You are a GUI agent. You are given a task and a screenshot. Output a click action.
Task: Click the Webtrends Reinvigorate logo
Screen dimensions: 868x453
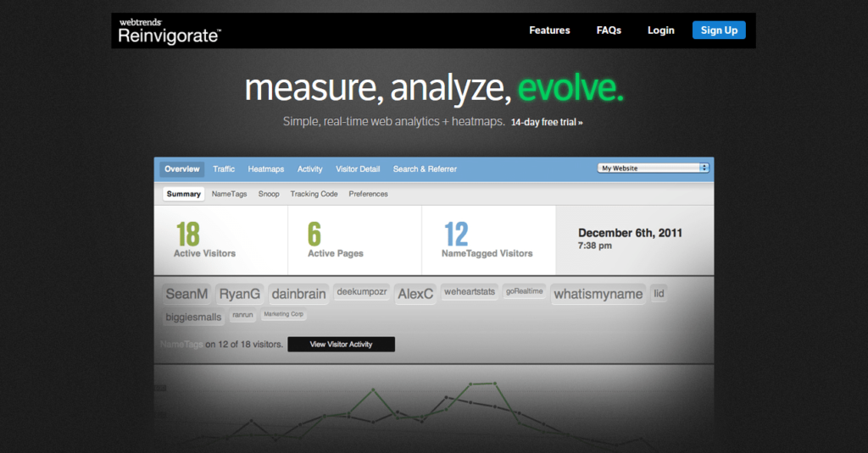(x=170, y=31)
